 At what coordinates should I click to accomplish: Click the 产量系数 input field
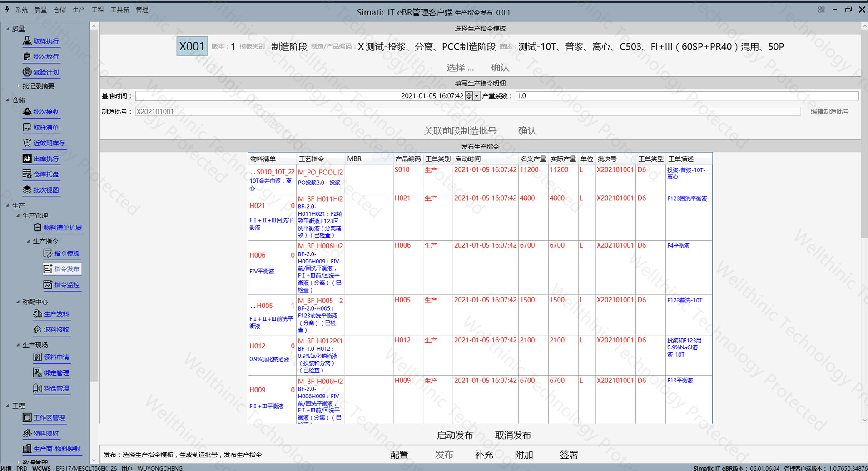687,96
